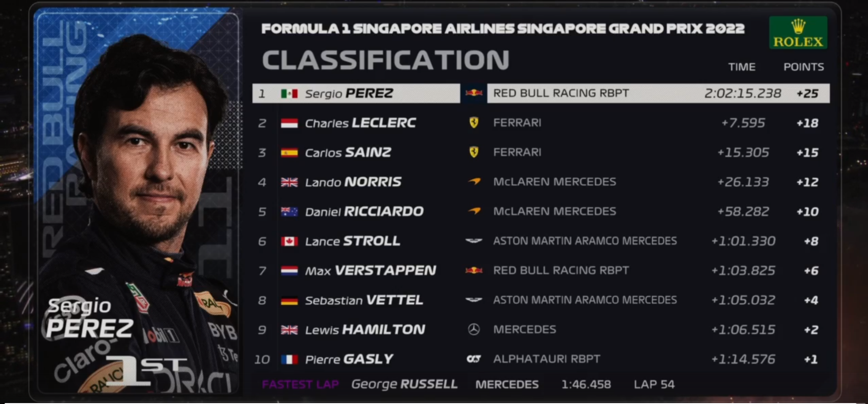Select the TIME column header
Screen dimensions: 868x404
coord(742,67)
